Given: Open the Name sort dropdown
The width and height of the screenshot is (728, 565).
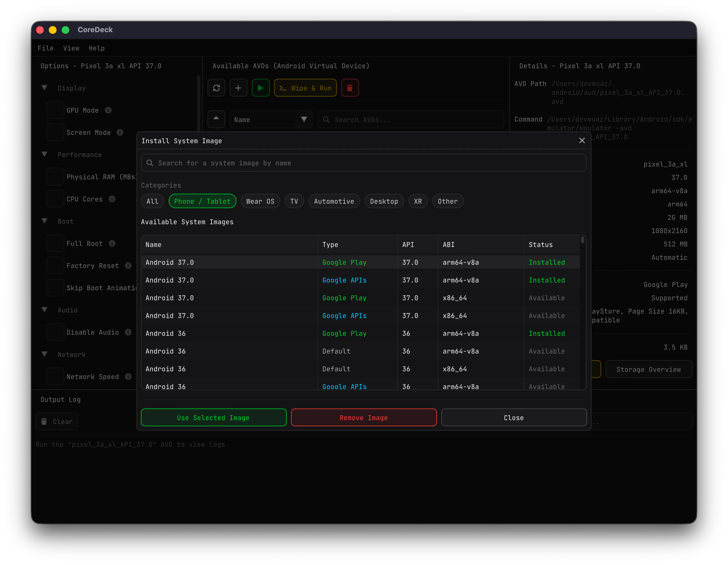Looking at the screenshot, I should [x=271, y=119].
